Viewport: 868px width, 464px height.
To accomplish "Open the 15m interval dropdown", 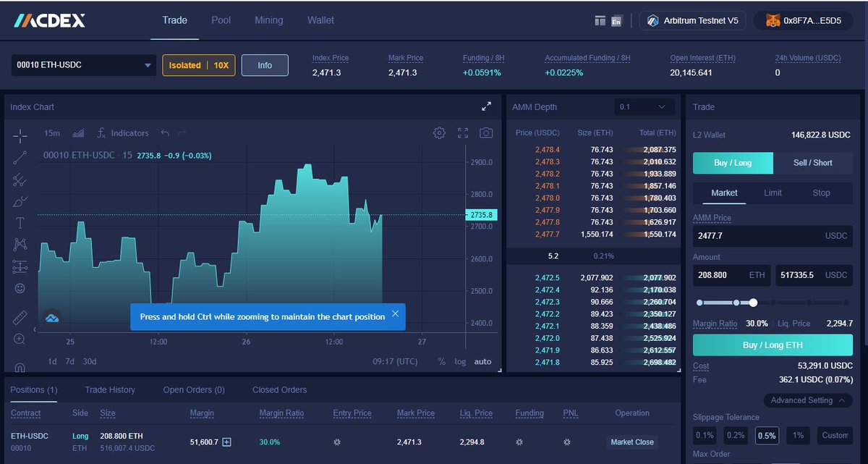I will (x=52, y=133).
